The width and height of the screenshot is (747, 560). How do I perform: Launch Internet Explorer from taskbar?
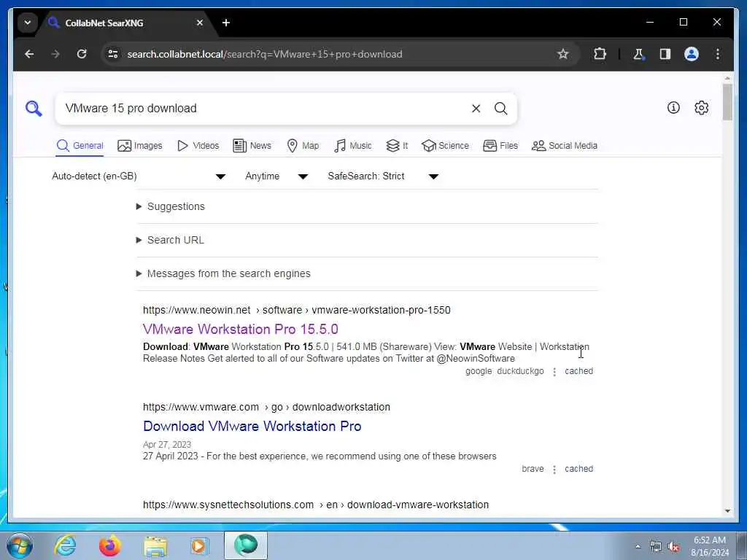click(x=65, y=545)
